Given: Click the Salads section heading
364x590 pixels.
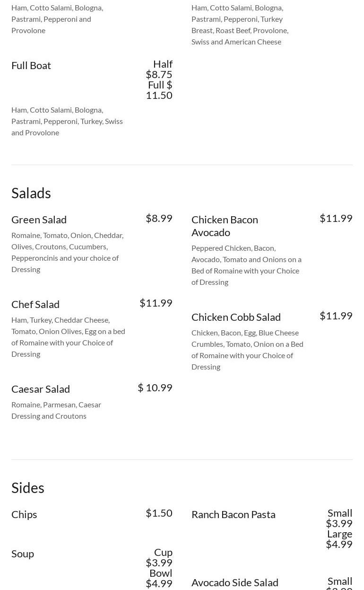Looking at the screenshot, I should 31,193.
